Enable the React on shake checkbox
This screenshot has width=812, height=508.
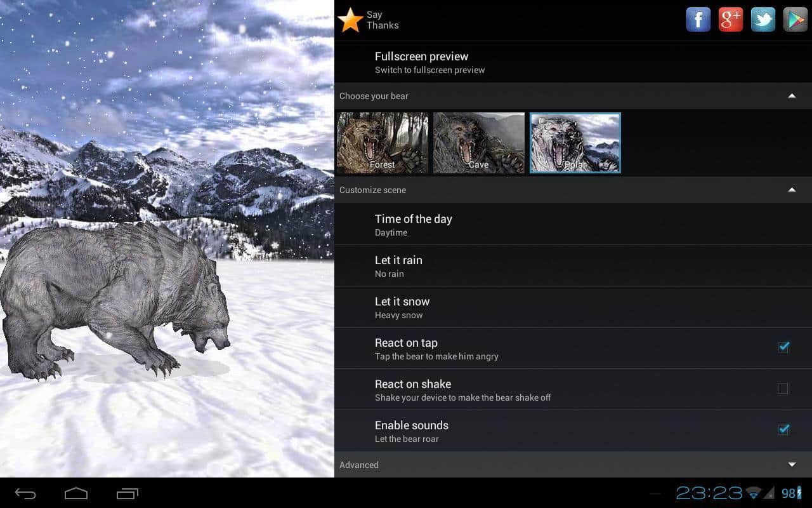coord(783,389)
